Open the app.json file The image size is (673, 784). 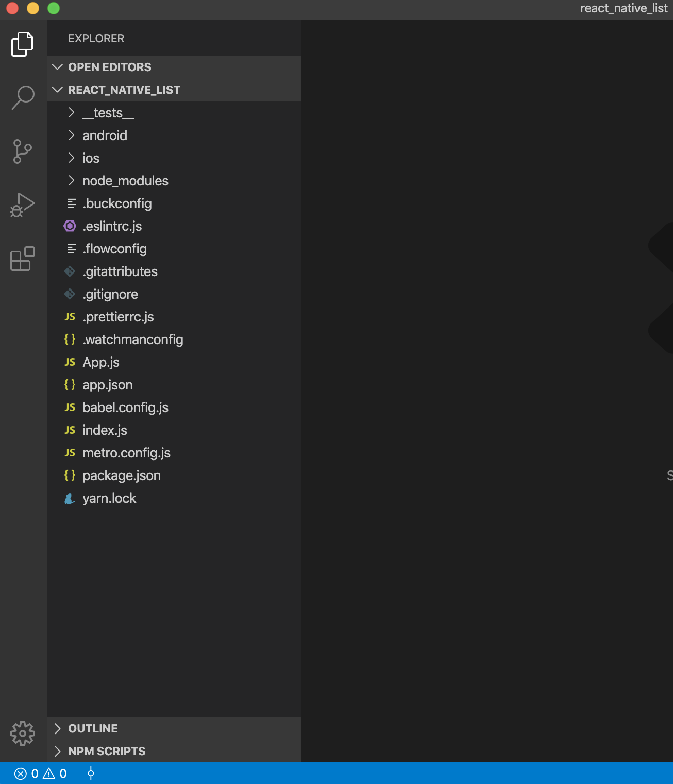174,384
